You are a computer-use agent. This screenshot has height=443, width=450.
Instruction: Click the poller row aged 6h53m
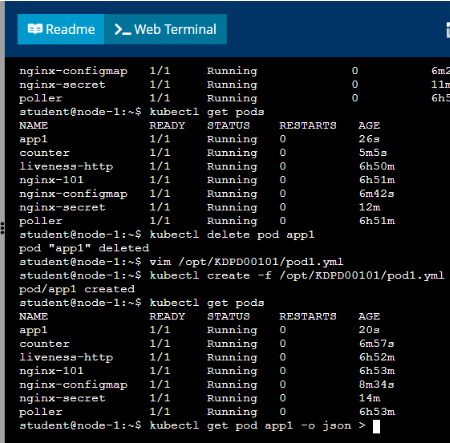(207, 412)
